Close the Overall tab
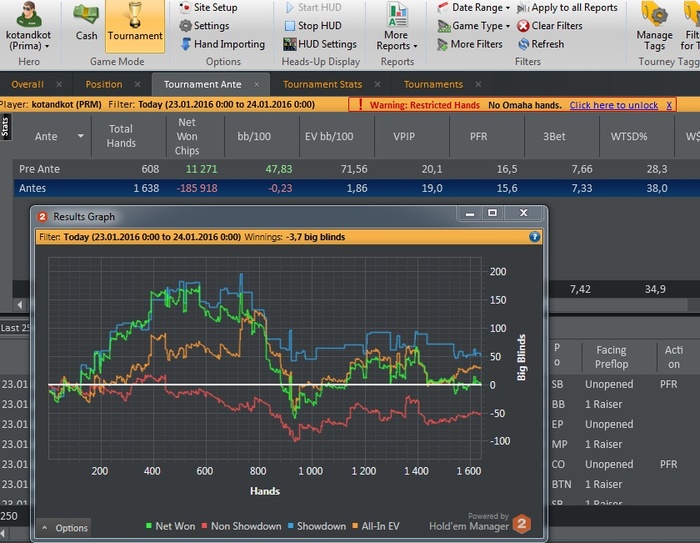The width and height of the screenshot is (700, 543). [59, 84]
